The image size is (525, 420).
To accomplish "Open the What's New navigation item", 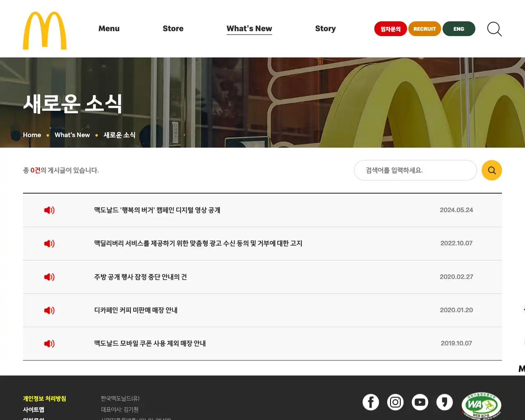I will 249,29.
